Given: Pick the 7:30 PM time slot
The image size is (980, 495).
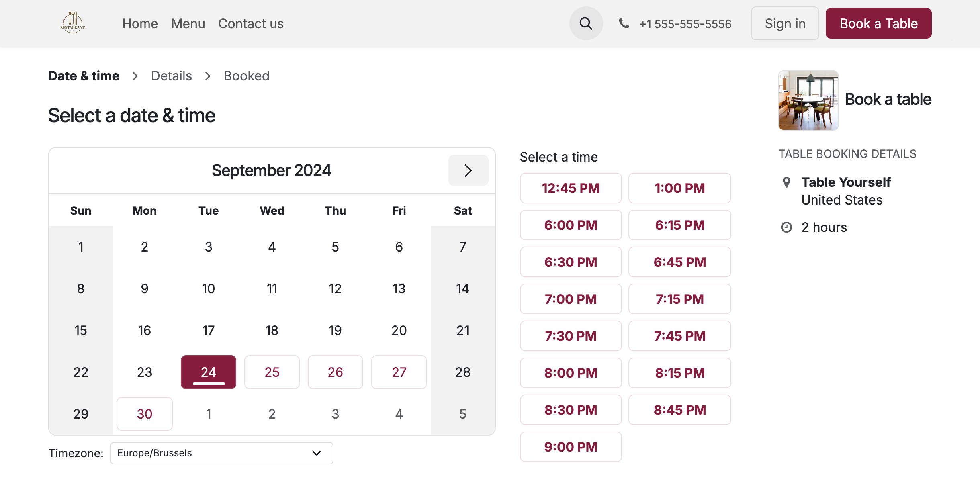Looking at the screenshot, I should pos(571,336).
